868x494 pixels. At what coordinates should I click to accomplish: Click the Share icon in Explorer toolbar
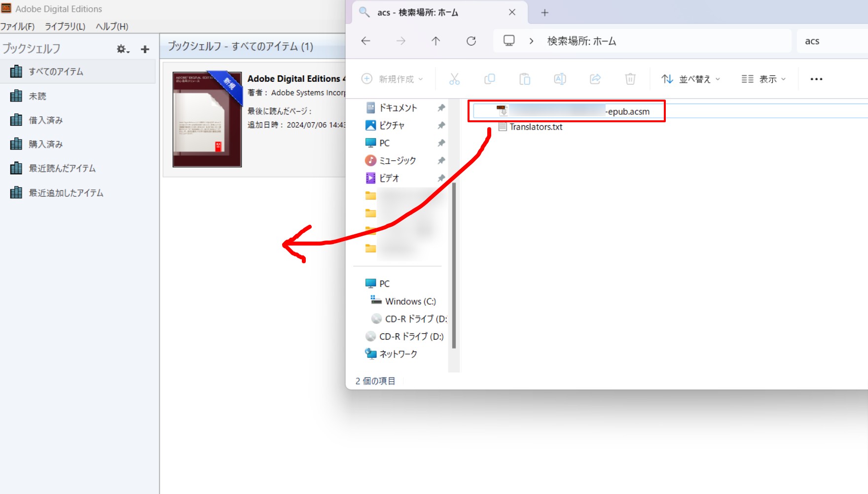coord(595,79)
